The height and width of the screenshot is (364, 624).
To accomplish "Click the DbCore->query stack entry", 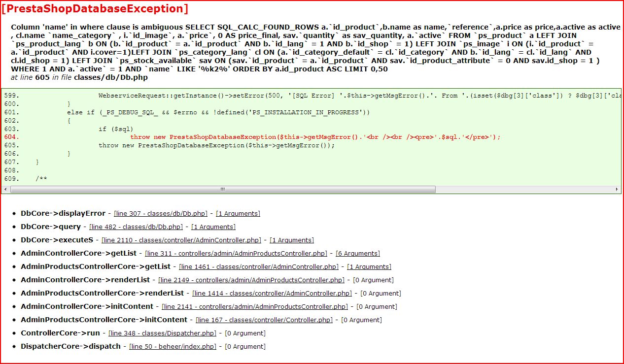I will [51, 227].
